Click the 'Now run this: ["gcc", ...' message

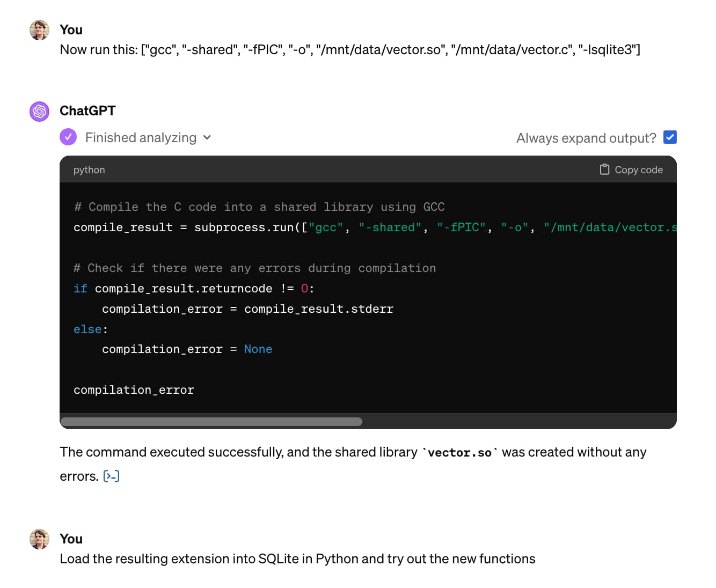350,50
